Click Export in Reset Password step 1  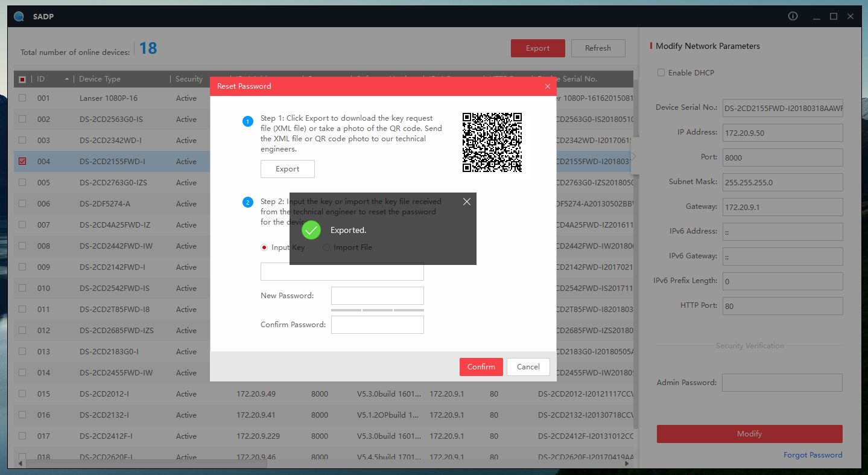288,169
